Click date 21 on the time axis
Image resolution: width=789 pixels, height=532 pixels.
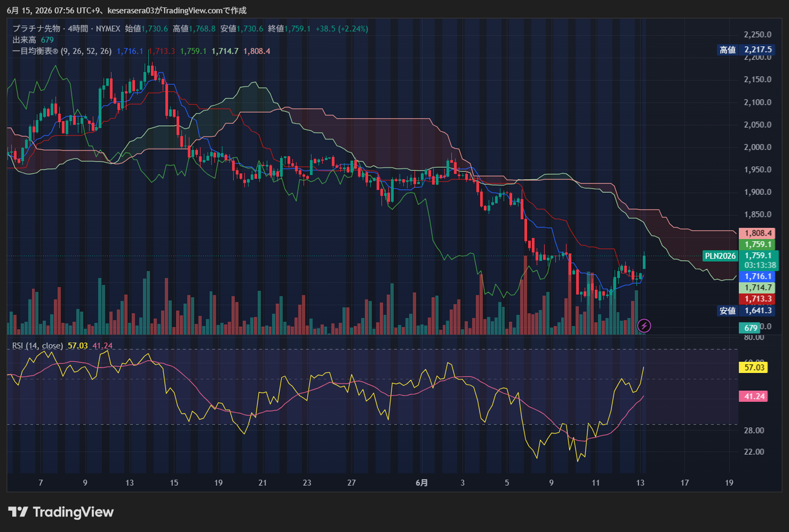tap(263, 483)
